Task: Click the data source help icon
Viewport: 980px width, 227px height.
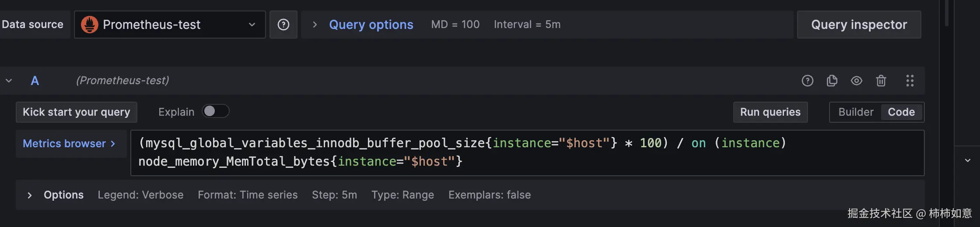Action: coord(283,25)
